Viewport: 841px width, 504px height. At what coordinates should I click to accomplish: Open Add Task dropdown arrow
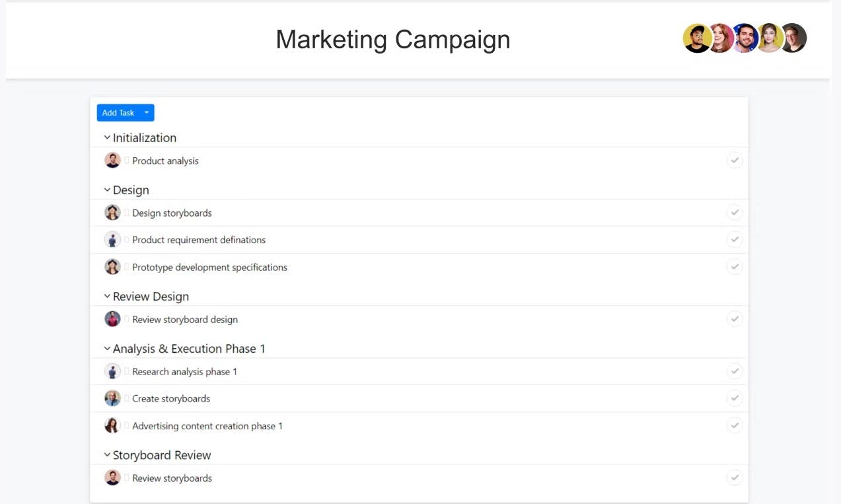pos(147,113)
